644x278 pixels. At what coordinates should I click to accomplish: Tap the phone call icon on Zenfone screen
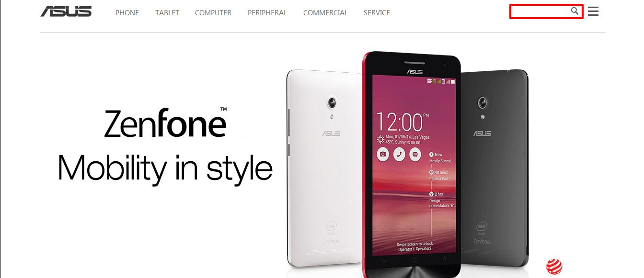[399, 154]
